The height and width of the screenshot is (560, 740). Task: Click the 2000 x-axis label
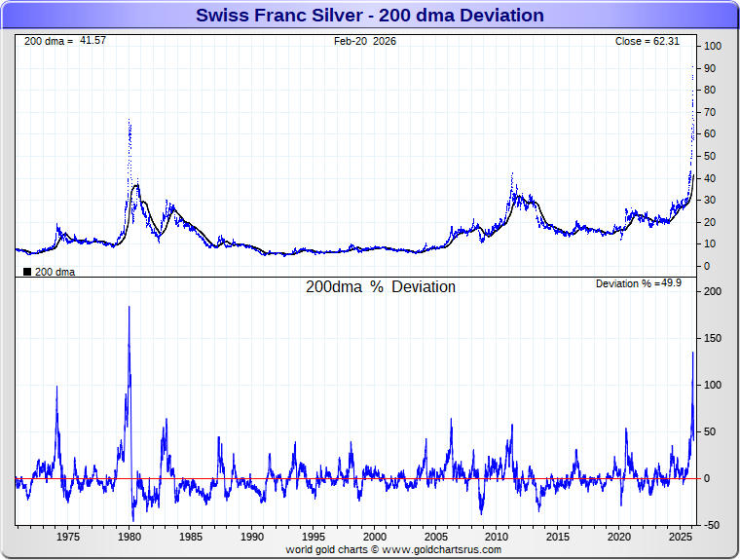375,537
